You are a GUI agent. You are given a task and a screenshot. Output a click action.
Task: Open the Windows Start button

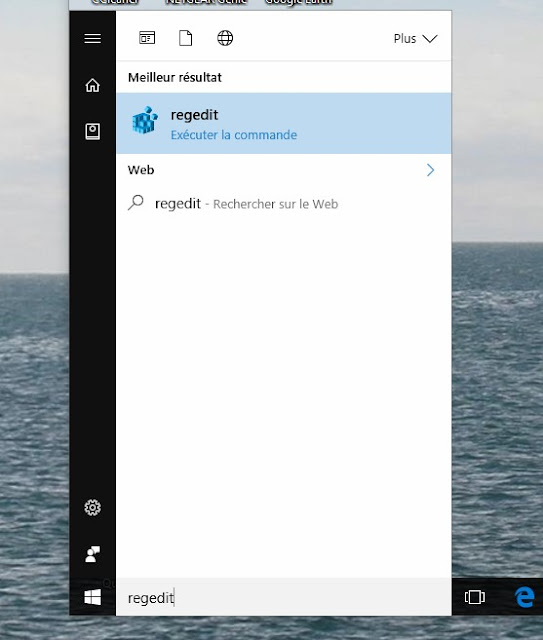tap(93, 597)
